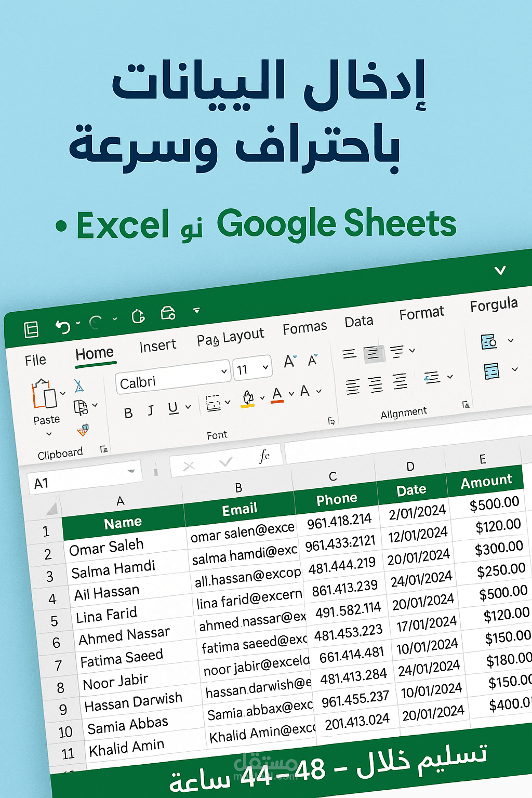532x798 pixels.
Task: Toggle align text right
Action: pyautogui.click(x=400, y=382)
